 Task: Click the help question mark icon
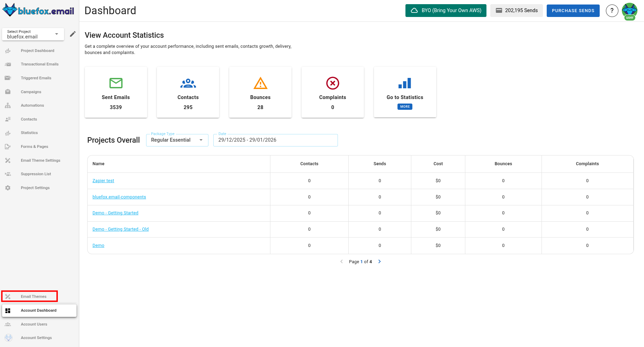(x=612, y=10)
